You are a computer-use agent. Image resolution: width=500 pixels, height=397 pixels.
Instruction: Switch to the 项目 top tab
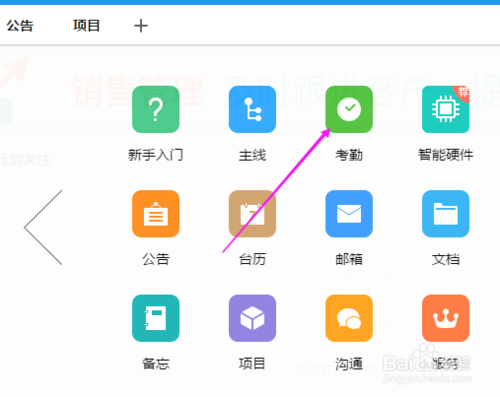[x=87, y=26]
